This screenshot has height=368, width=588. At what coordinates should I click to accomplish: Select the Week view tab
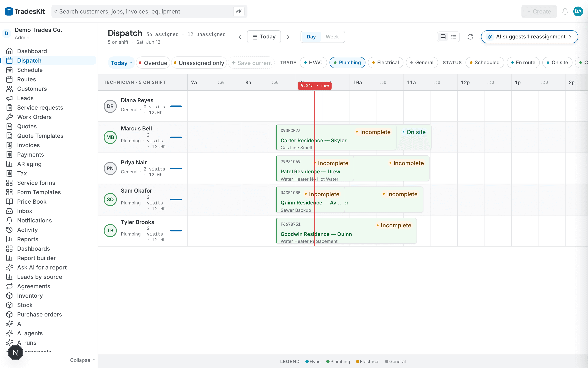[x=332, y=37]
